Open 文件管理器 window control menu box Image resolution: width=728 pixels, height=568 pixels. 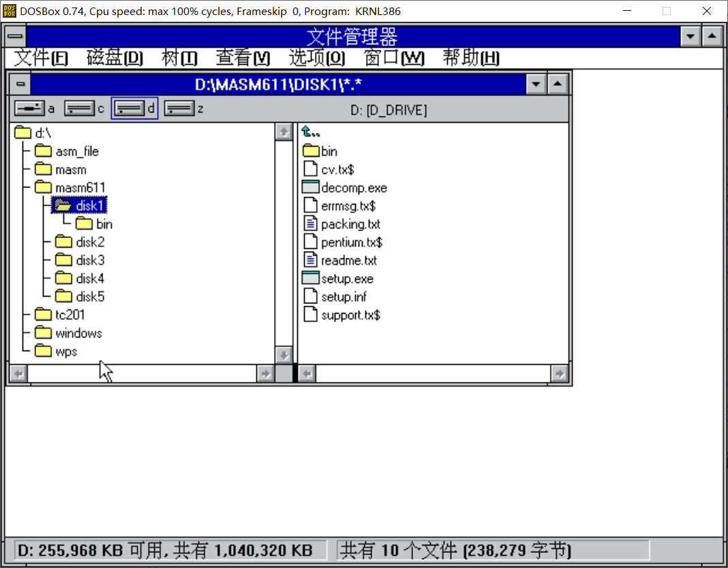(x=15, y=35)
